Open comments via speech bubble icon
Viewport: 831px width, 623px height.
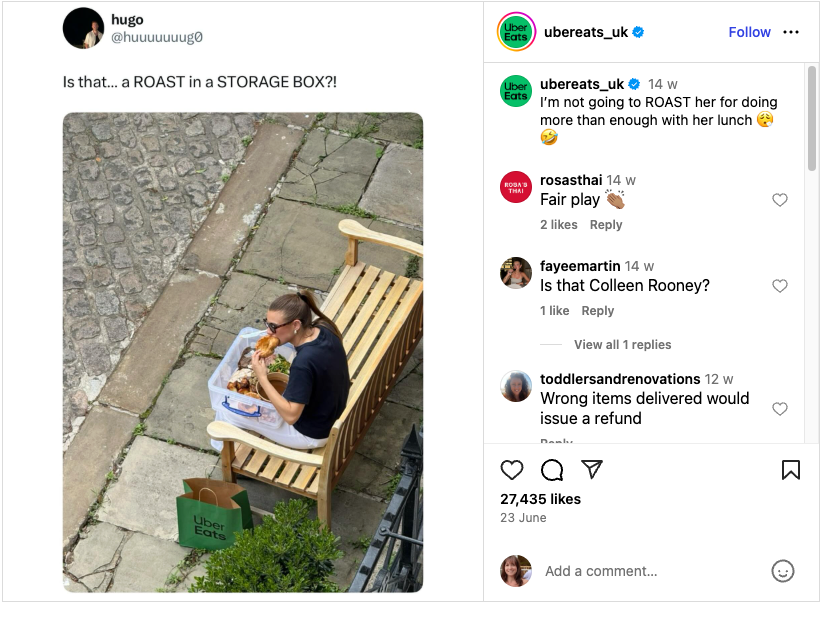click(552, 470)
